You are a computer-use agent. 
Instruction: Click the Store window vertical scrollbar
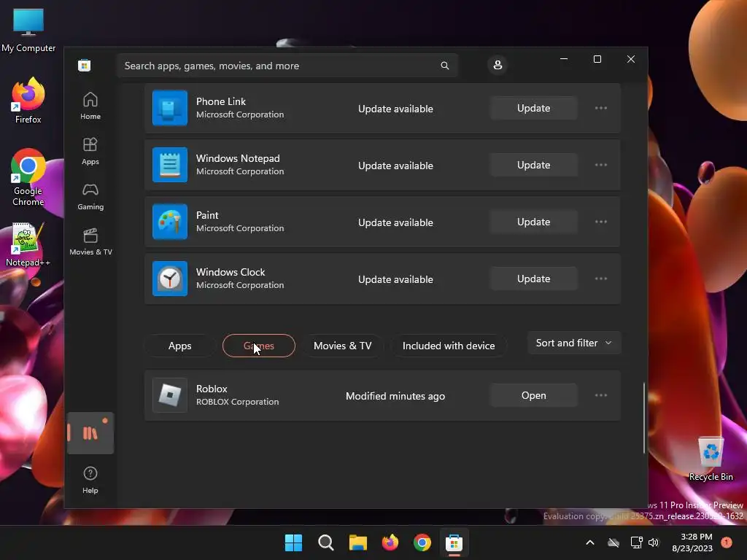pos(644,418)
